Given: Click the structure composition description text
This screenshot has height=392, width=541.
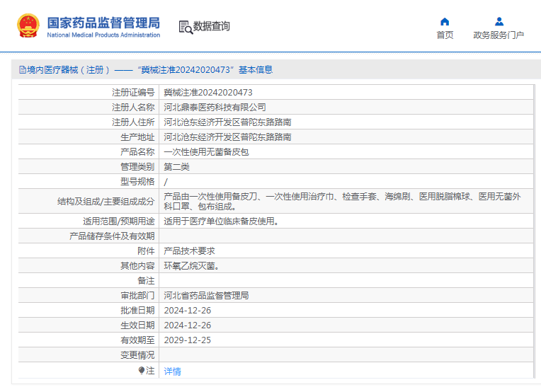Looking at the screenshot, I should click(x=342, y=202).
